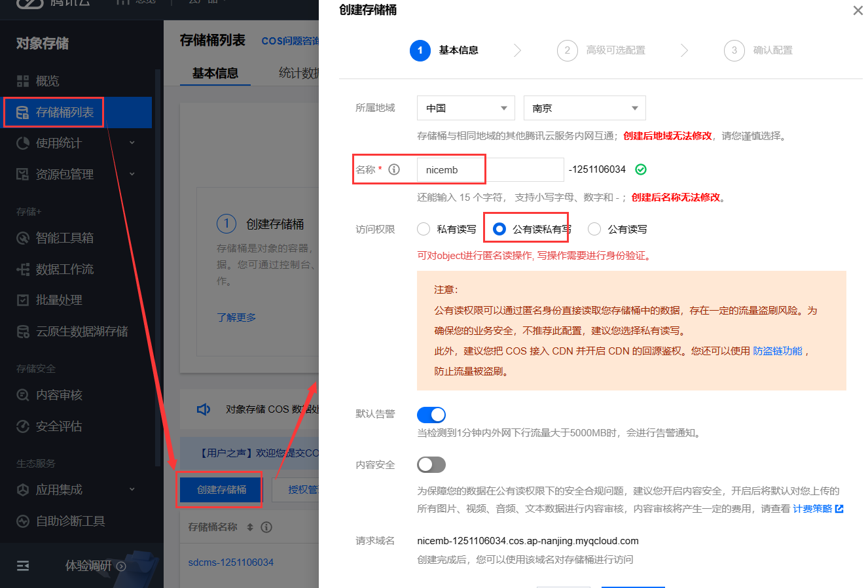The image size is (868, 588).
Task: Enable the 内容安全 toggle switch
Action: tap(431, 464)
